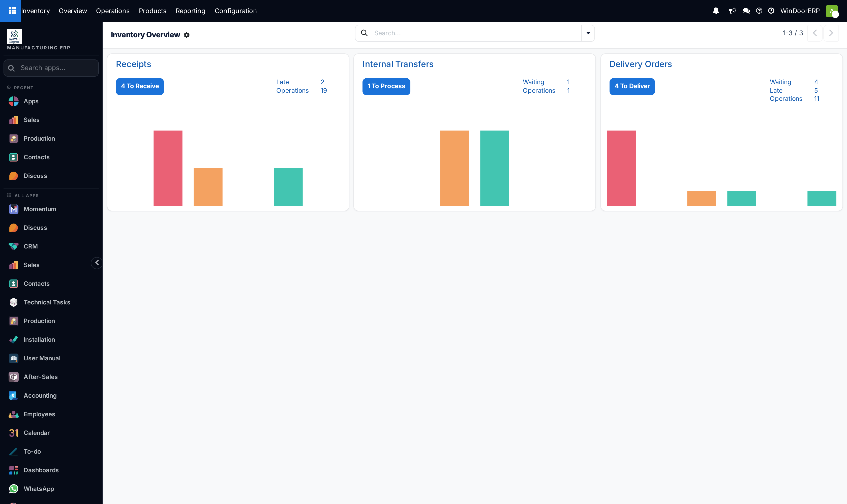This screenshot has height=504, width=847.
Task: Launch the Employees app
Action: (51, 415)
